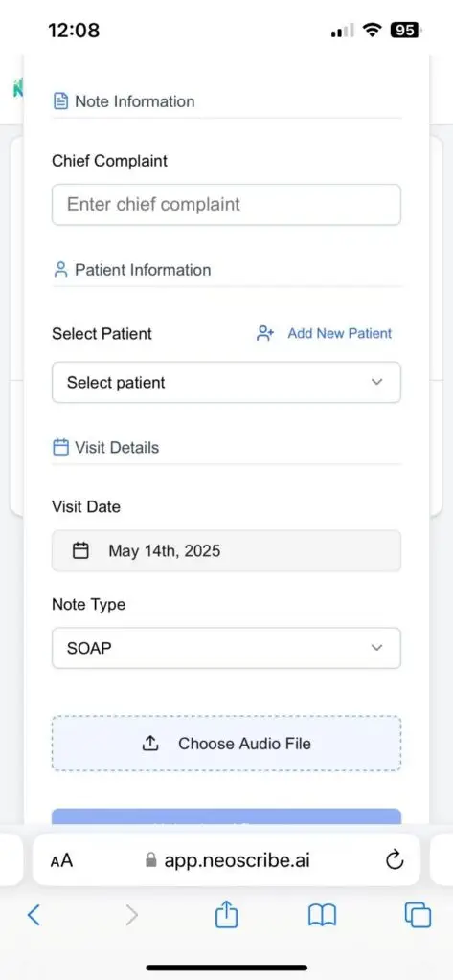Reload the page with refresh icon
This screenshot has width=453, height=980.
pyautogui.click(x=395, y=860)
